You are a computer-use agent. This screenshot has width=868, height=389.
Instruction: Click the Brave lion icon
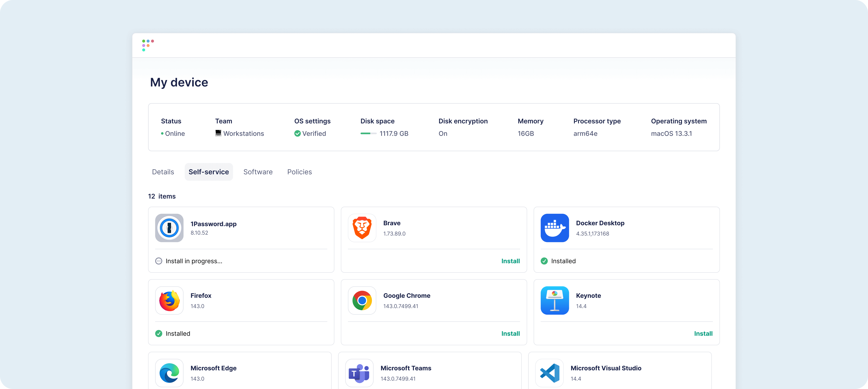[362, 228]
